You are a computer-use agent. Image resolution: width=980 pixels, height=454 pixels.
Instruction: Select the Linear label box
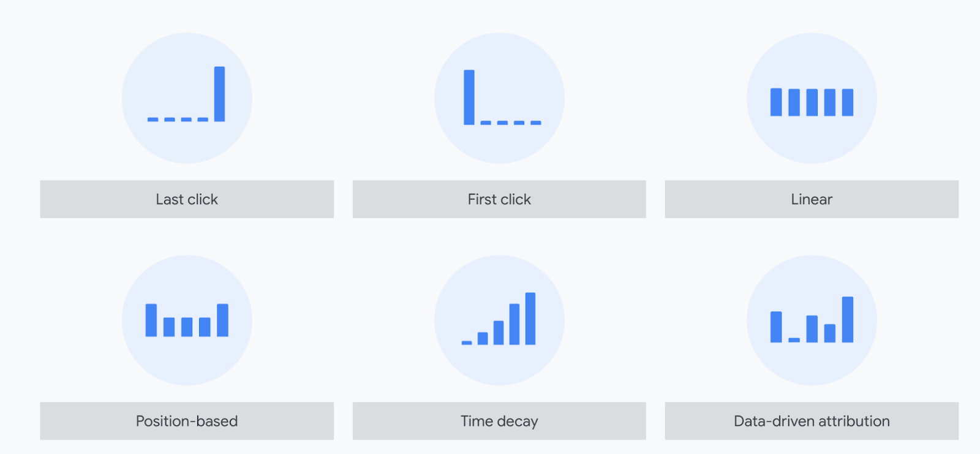[812, 199]
